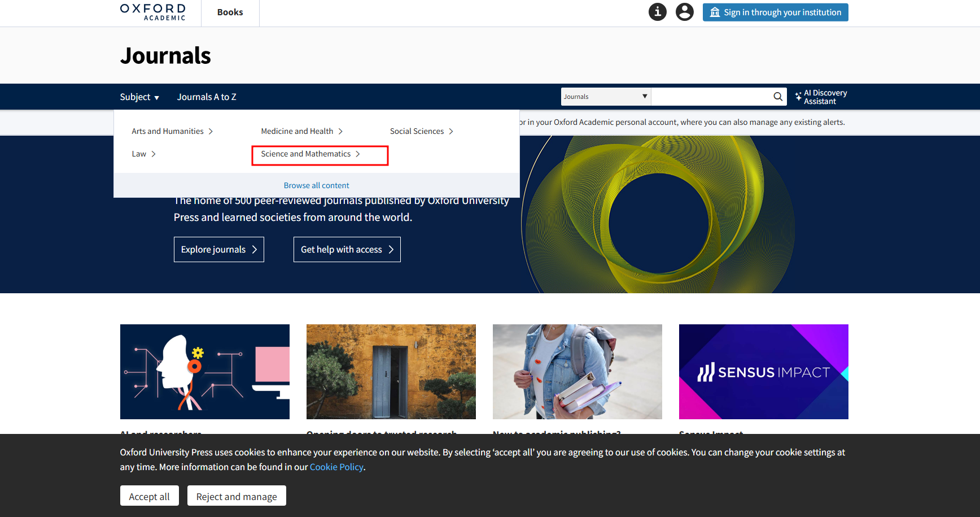Collapse the Subject dropdown menu
The height and width of the screenshot is (517, 980).
(139, 97)
